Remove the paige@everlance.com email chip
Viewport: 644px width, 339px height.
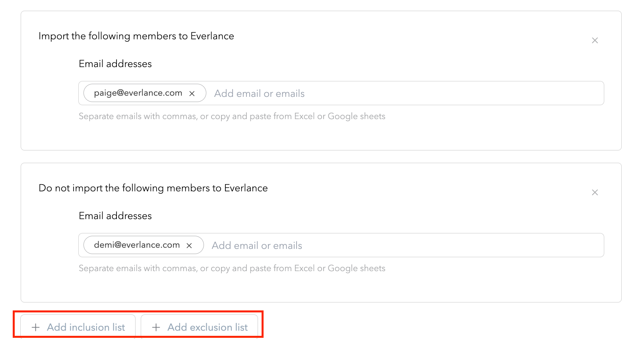point(192,93)
